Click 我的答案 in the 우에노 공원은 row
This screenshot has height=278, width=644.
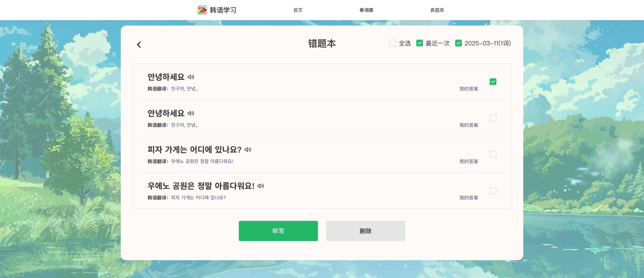click(x=469, y=198)
